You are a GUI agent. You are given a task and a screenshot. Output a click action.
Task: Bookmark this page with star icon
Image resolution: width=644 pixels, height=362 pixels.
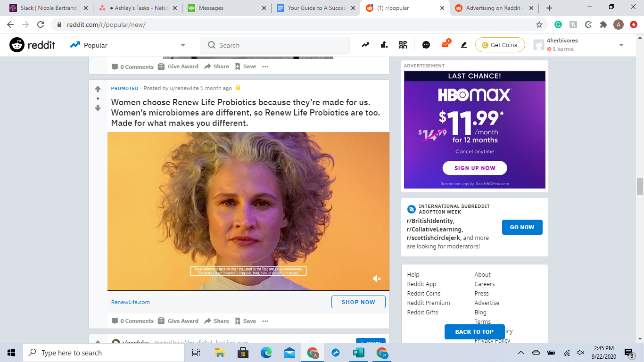point(539,25)
